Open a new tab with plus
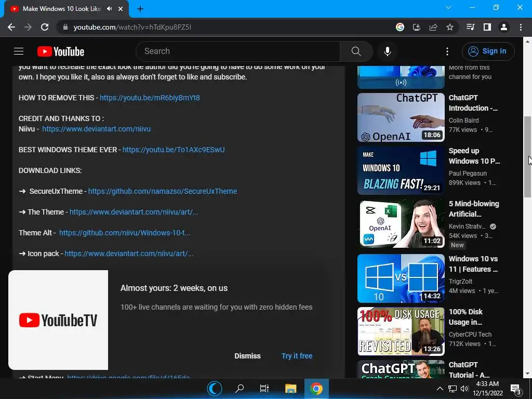This screenshot has width=532, height=399. 140,9
